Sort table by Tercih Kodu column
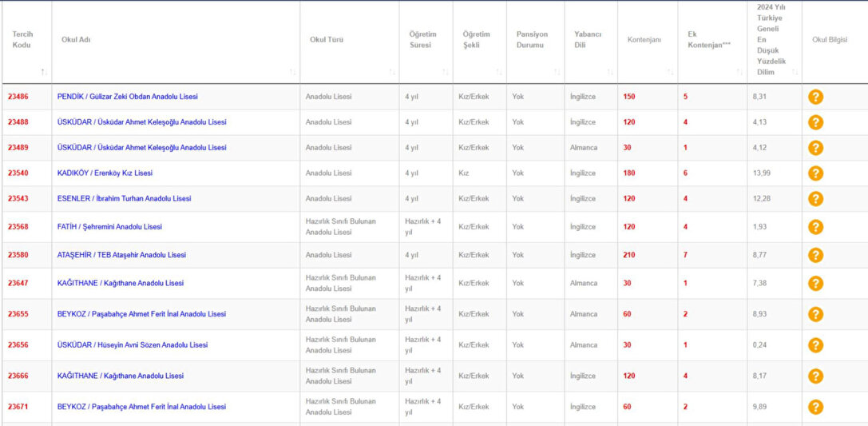The height and width of the screenshot is (426, 868). [x=44, y=73]
